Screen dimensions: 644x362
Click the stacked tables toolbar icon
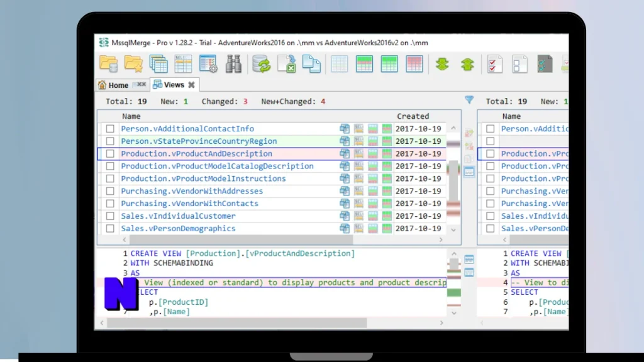pos(158,64)
